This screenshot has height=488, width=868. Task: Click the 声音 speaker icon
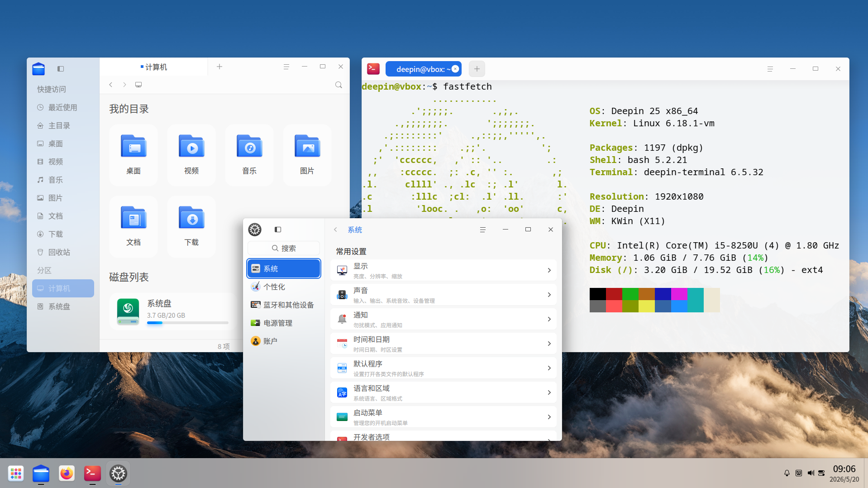[342, 295]
